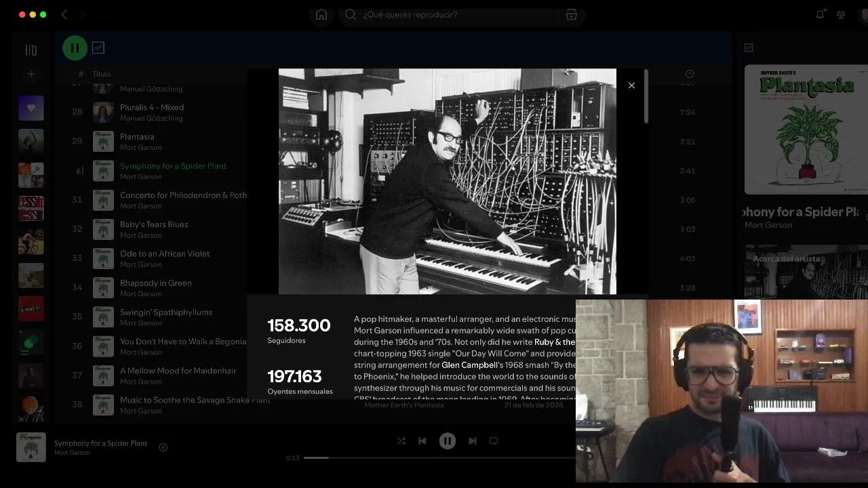Skip to previous track

[422, 441]
